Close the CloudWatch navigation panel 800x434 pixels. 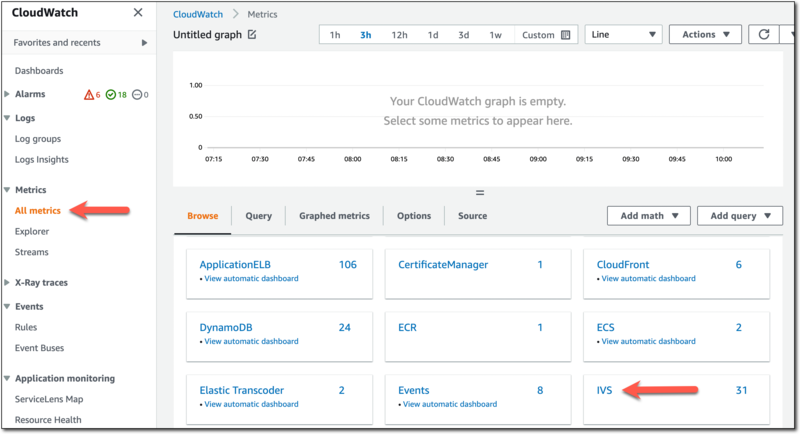click(138, 12)
